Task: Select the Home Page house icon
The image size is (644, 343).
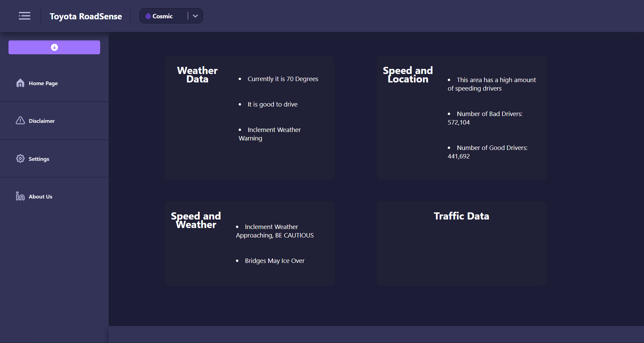Action: (20, 83)
